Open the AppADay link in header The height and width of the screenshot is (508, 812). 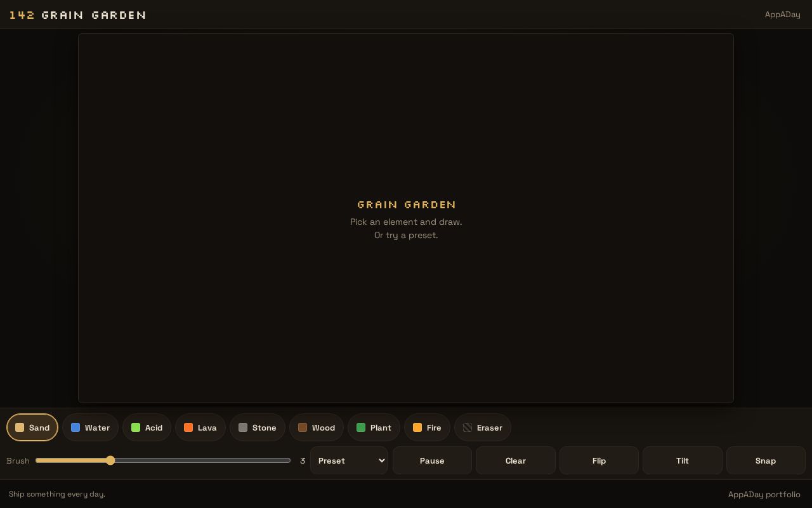coord(783,14)
